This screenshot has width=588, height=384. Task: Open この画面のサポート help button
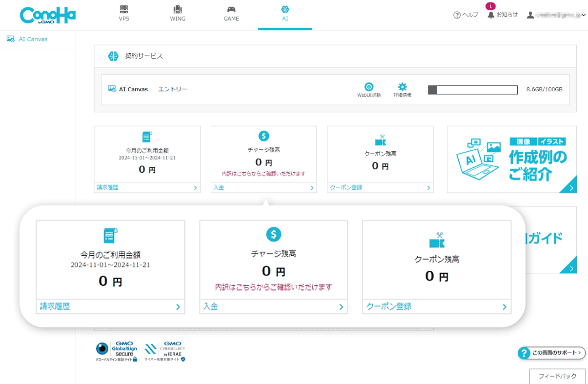(551, 353)
